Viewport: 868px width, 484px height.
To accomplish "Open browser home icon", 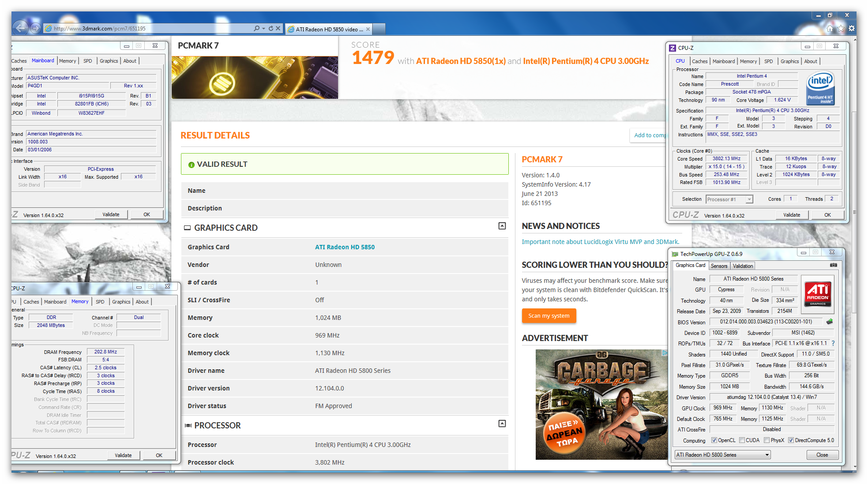I will coord(830,29).
